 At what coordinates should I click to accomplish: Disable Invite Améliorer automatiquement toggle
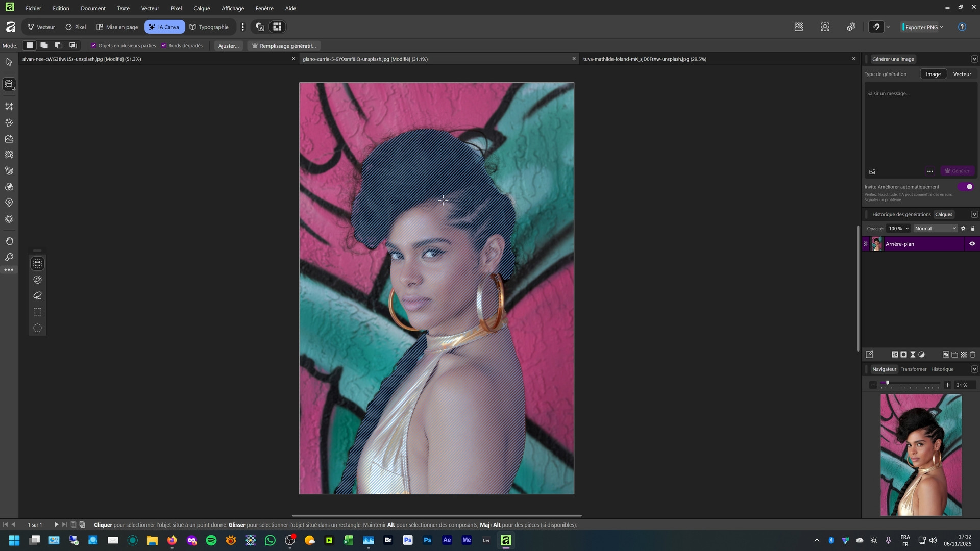tap(966, 187)
